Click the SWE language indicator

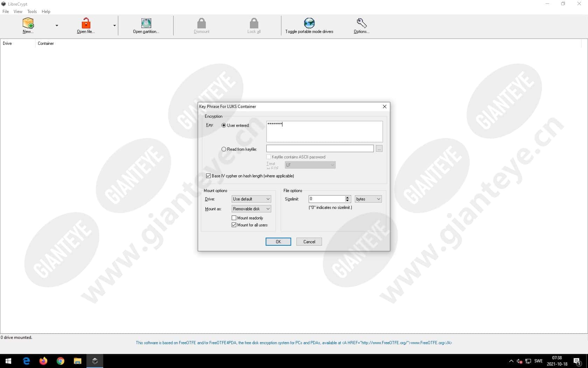tap(539, 361)
